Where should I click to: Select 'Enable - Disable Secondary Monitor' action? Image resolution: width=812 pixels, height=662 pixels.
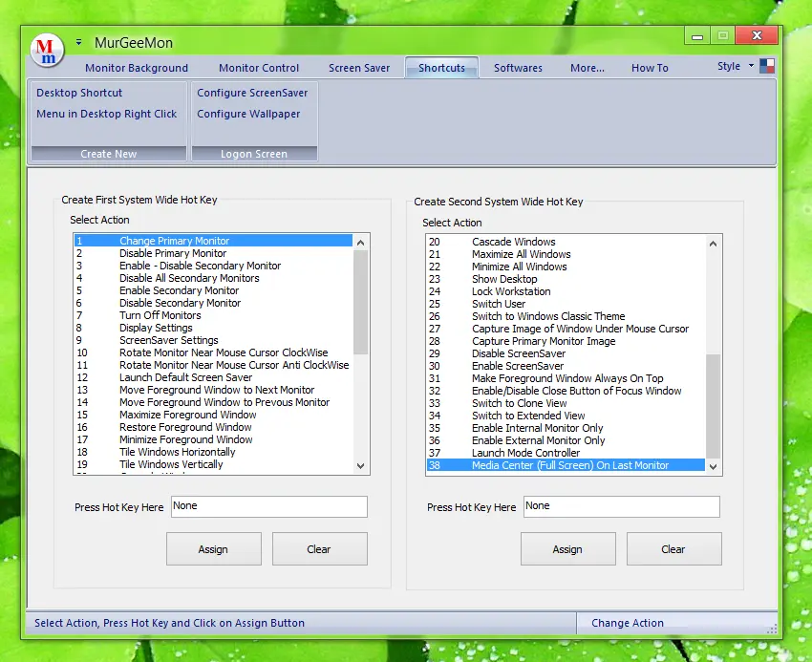click(x=213, y=266)
